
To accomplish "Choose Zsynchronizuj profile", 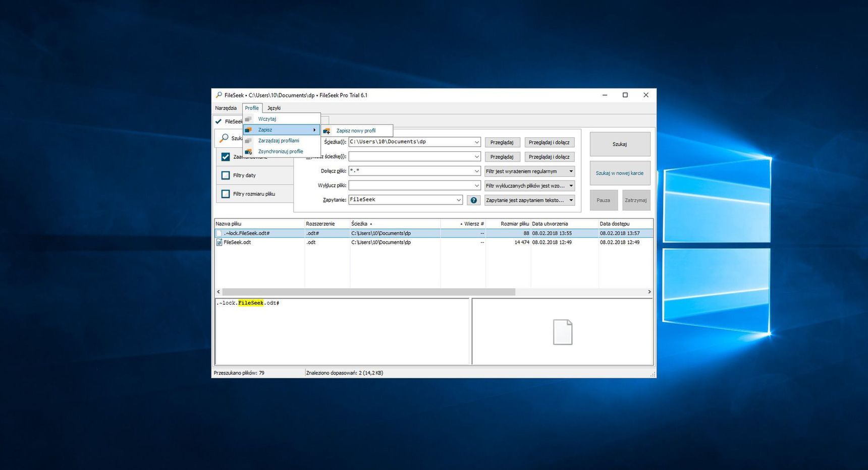I will click(x=282, y=151).
